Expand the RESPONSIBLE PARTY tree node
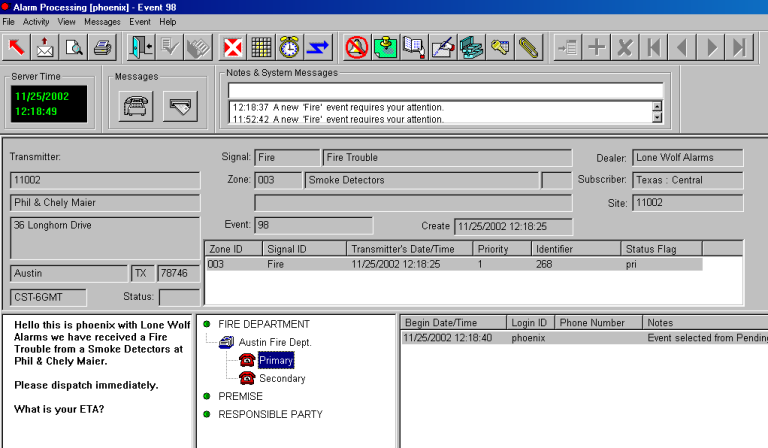The image size is (768, 448). pos(207,414)
